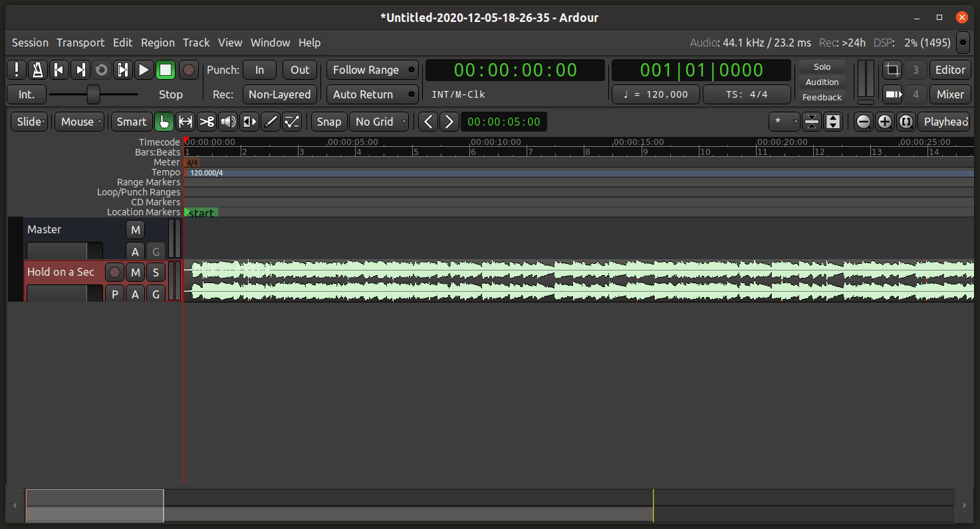Screen dimensions: 980x529
Task: Click the start location marker
Action: [x=201, y=213]
